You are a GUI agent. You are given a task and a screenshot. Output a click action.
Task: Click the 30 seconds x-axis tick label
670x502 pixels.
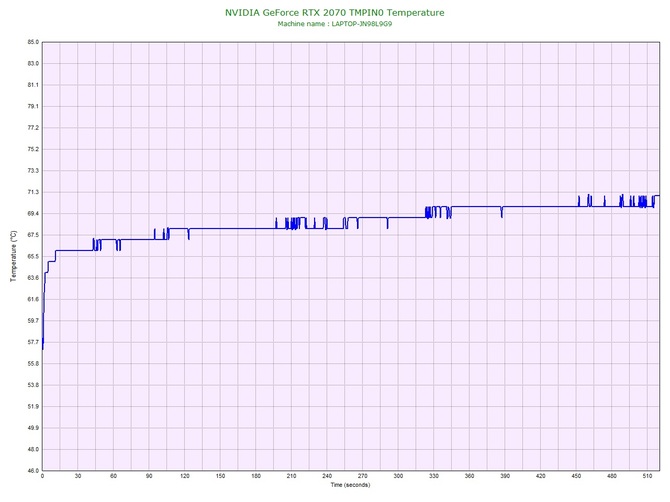[78, 476]
